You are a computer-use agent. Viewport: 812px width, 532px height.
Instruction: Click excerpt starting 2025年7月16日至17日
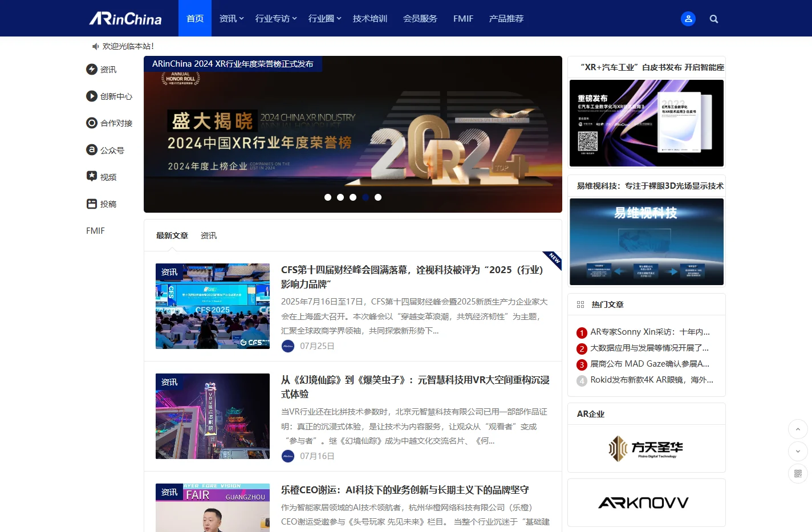click(x=415, y=316)
